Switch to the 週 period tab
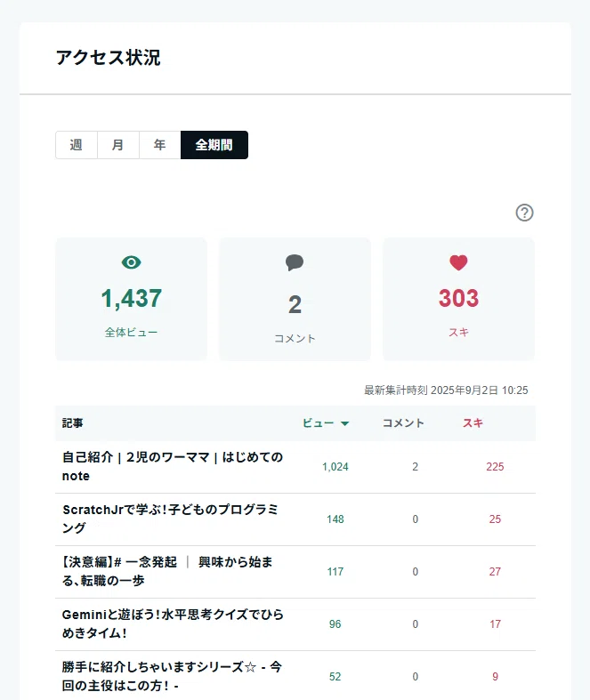The image size is (590, 700). [77, 145]
